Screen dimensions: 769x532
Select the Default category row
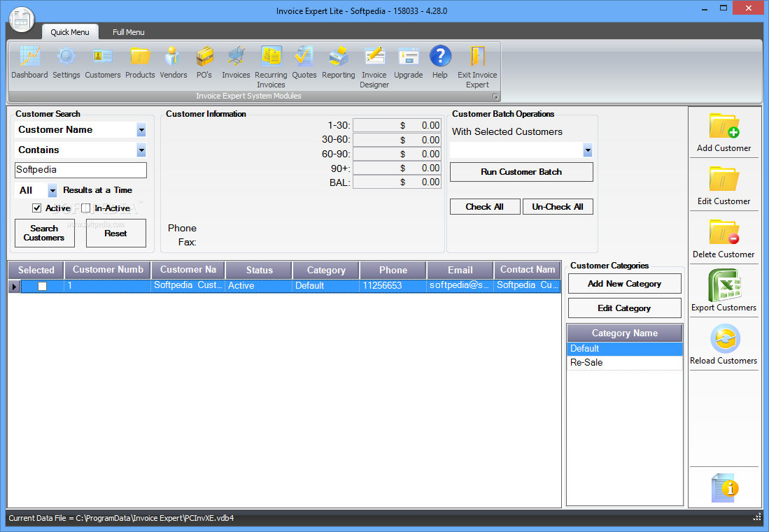(624, 348)
